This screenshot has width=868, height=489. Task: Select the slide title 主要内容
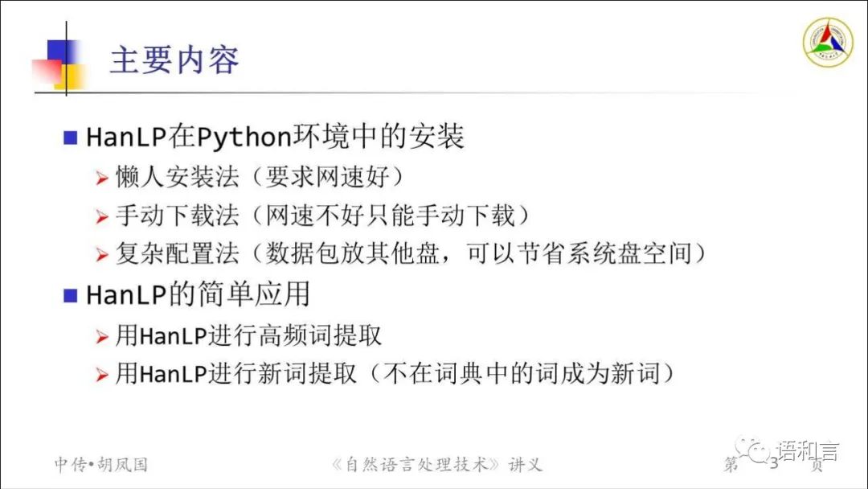tap(175, 60)
